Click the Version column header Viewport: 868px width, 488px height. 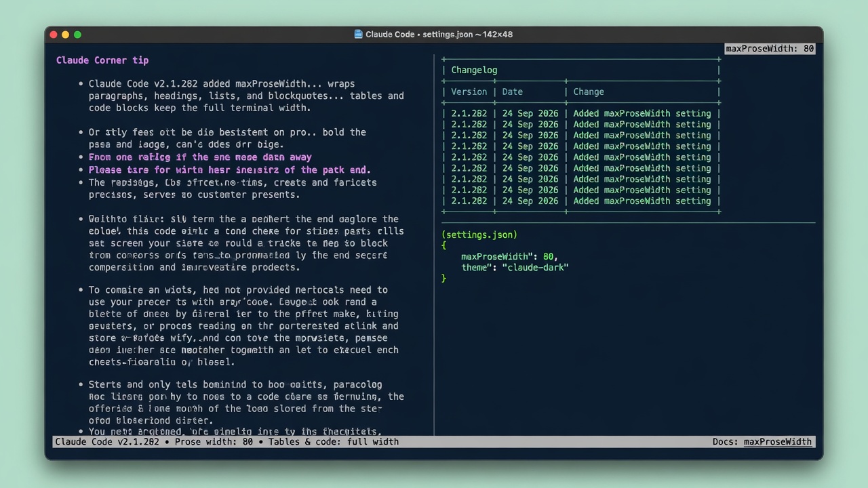[x=469, y=91]
